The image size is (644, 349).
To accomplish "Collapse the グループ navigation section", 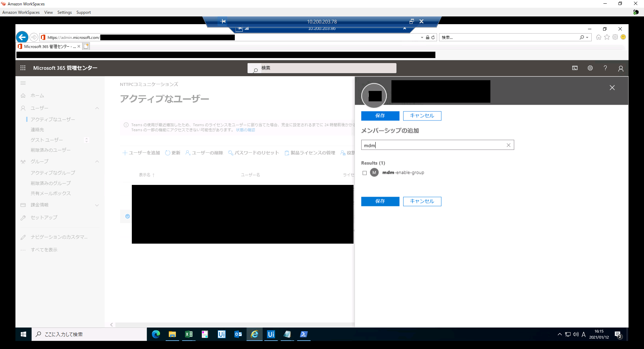I will [97, 161].
